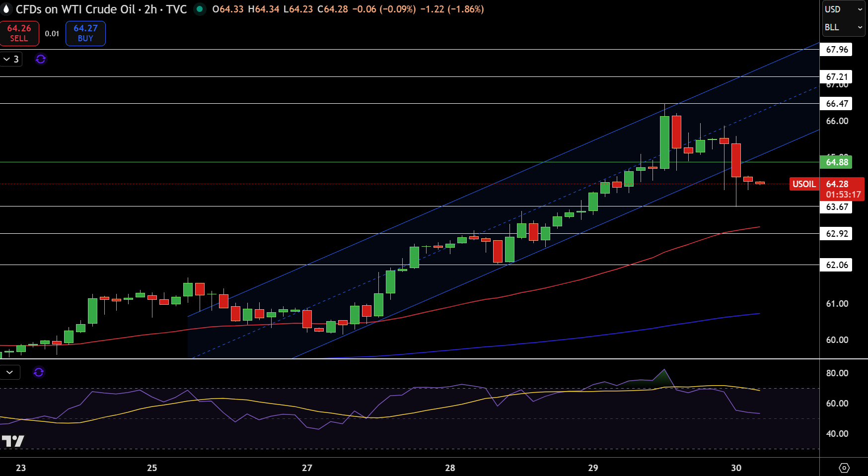
Task: Select the 63.67 price level label
Action: point(837,207)
